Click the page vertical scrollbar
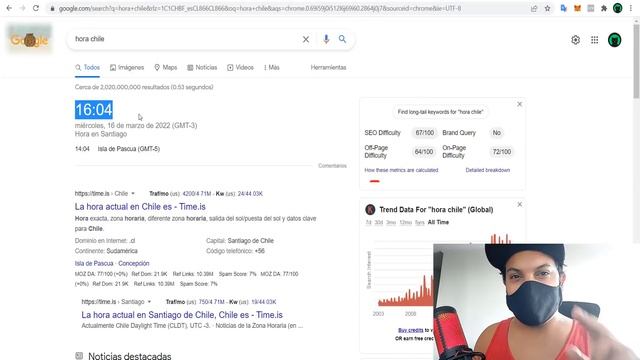 (x=636, y=61)
